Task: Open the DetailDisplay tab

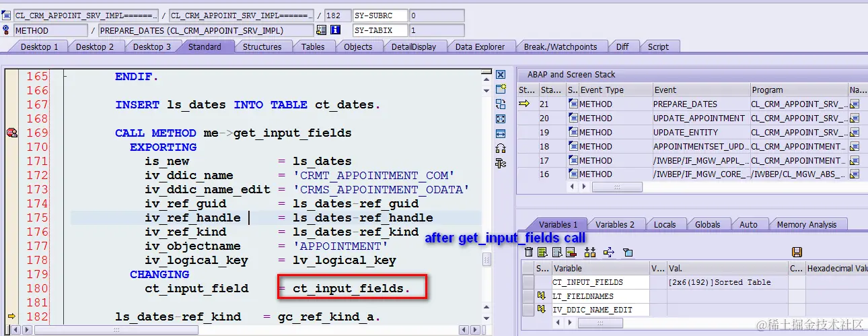Action: pyautogui.click(x=414, y=46)
